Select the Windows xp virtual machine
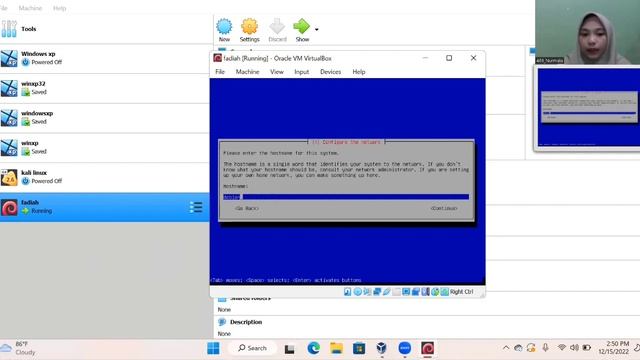 pyautogui.click(x=104, y=58)
